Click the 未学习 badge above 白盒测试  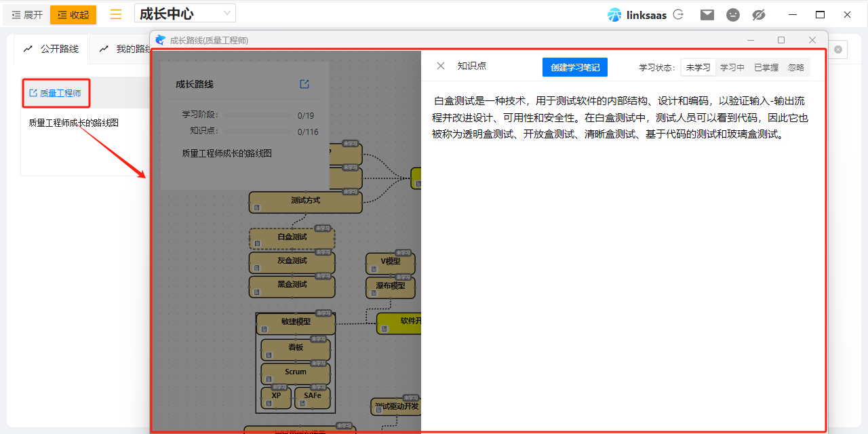point(323,229)
